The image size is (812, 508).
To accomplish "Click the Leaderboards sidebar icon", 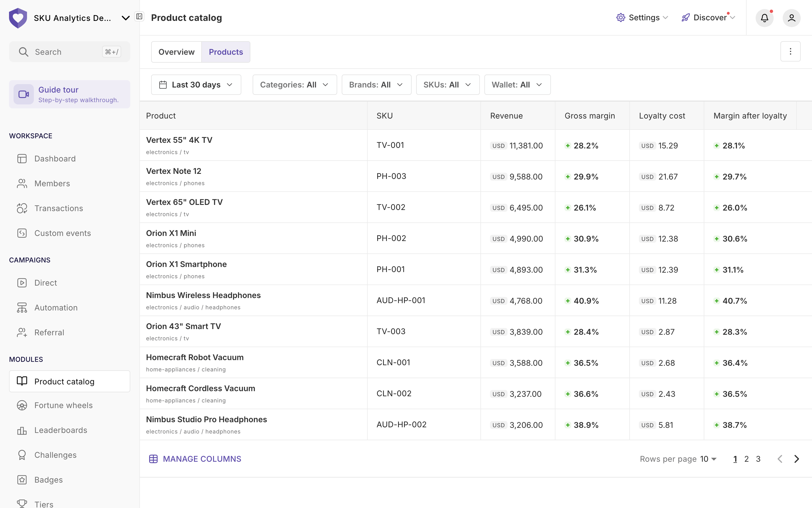I will tap(22, 430).
